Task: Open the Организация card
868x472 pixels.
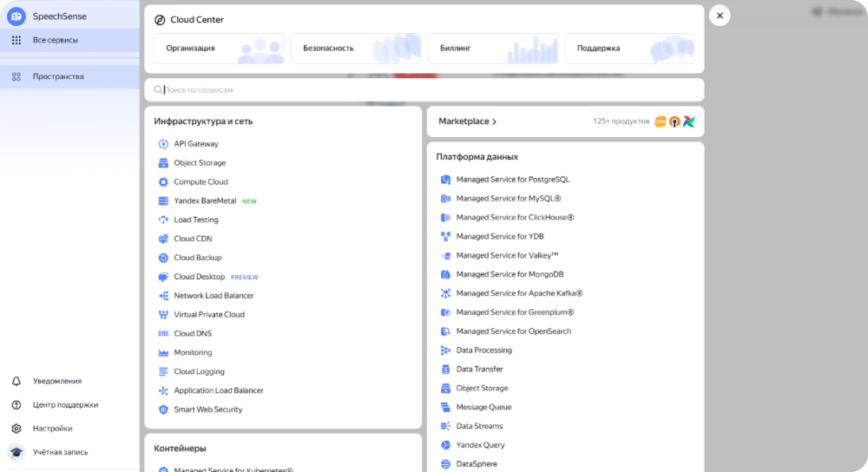Action: (x=219, y=48)
